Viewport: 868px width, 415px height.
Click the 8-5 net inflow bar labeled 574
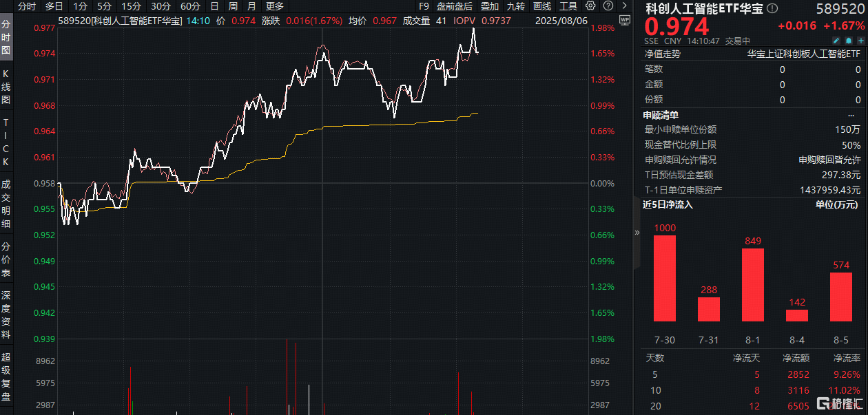(x=841, y=297)
